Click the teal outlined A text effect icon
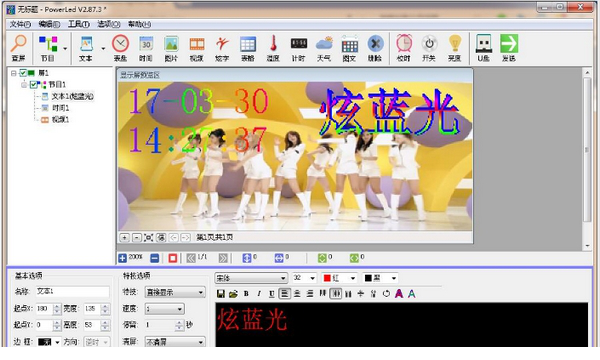 411,294
